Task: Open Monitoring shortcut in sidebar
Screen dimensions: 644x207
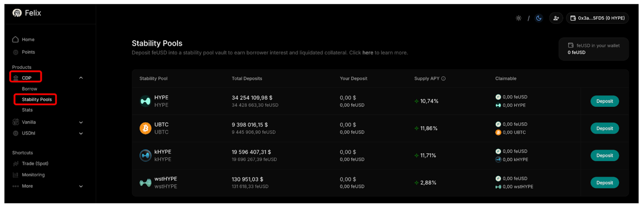Action: [x=33, y=175]
